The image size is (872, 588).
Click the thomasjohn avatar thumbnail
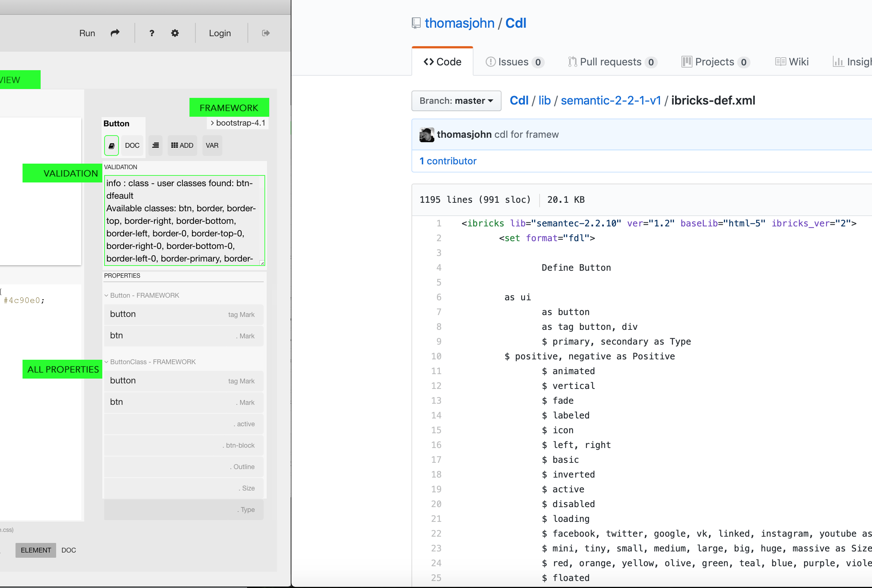tap(426, 134)
